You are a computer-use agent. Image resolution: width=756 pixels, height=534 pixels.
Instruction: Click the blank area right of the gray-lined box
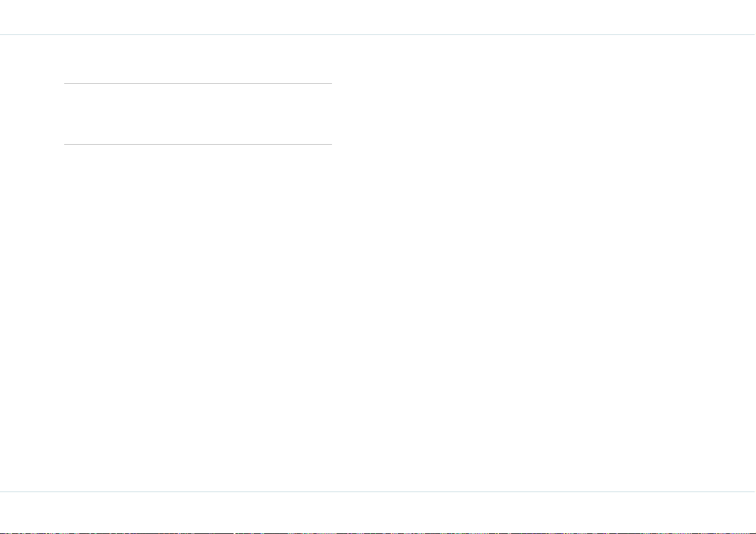pyautogui.click(x=544, y=114)
